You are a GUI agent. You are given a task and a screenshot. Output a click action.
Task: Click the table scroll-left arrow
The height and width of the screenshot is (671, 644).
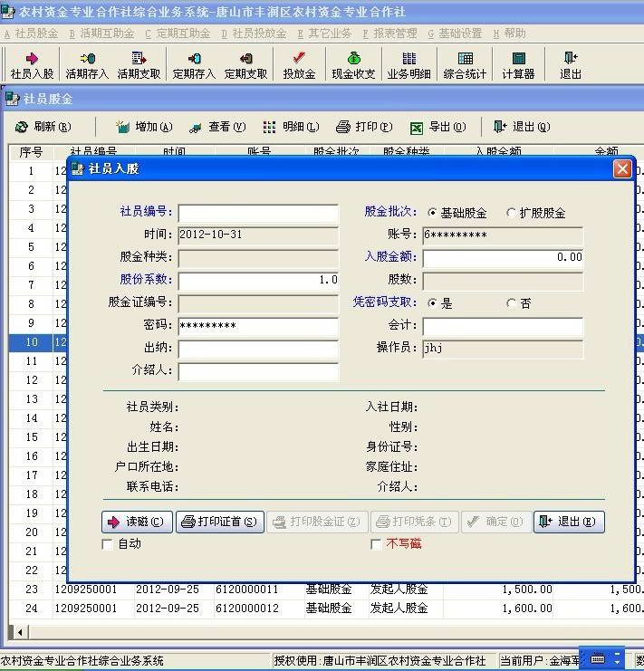point(20,632)
